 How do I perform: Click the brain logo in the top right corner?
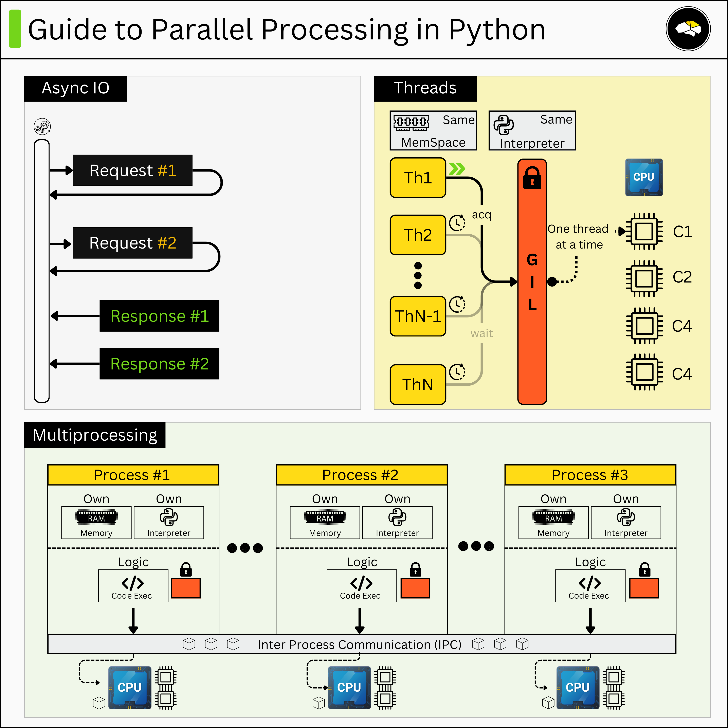coord(688,29)
